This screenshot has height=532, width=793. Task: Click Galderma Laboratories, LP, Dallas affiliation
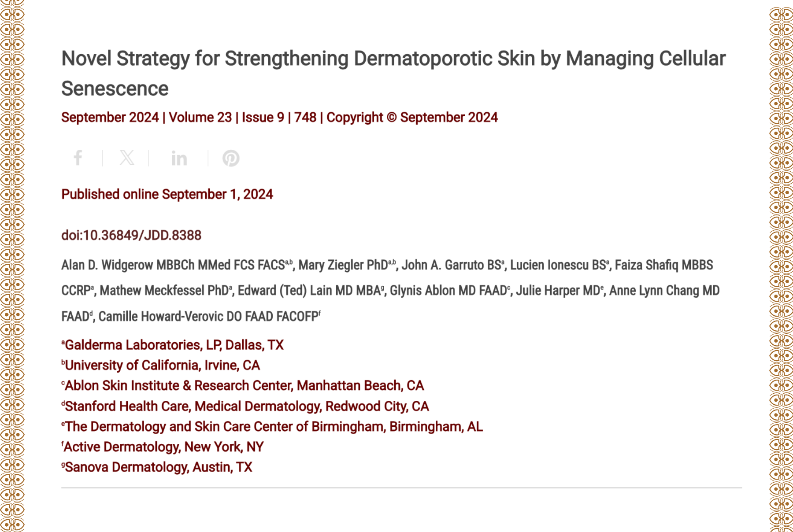pos(174,345)
